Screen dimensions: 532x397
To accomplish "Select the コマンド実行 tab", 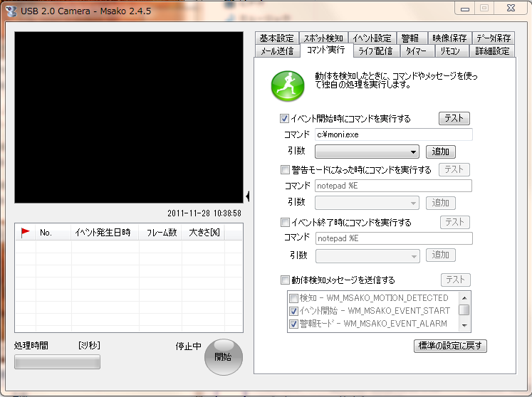I will [326, 51].
